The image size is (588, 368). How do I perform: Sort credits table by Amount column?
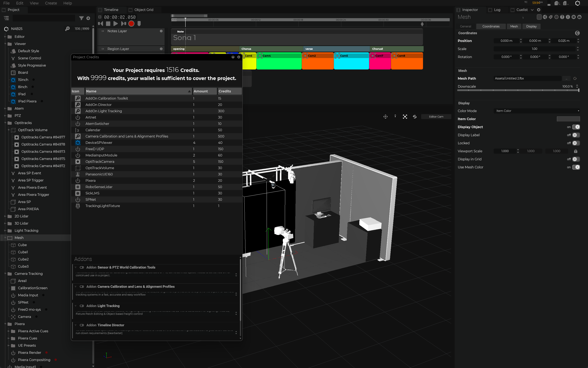(x=205, y=91)
